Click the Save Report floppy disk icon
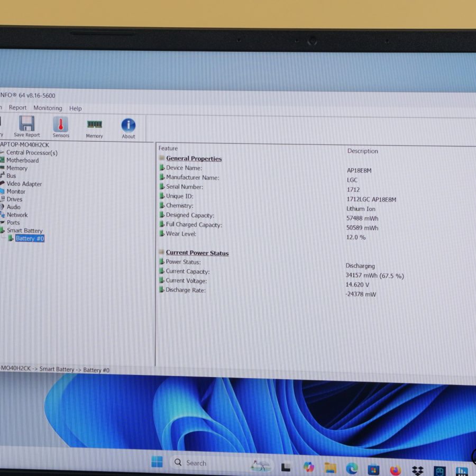This screenshot has height=476, width=476. coord(27,124)
